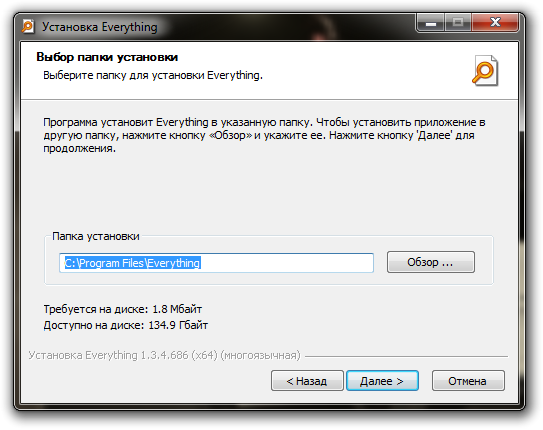The height and width of the screenshot is (430, 543).
Task: Click the greyed Everything 1.3.4.686 version label
Action: [164, 356]
